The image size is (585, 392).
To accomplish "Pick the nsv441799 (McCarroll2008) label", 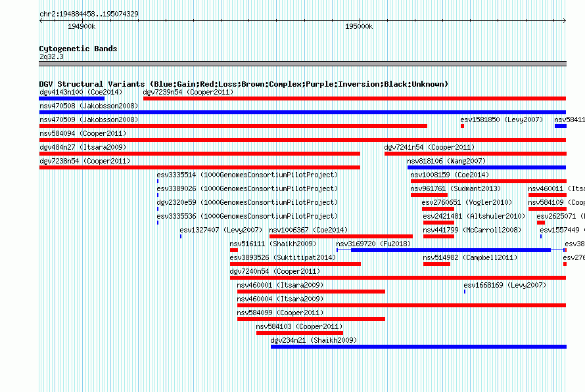I will coord(472,230).
